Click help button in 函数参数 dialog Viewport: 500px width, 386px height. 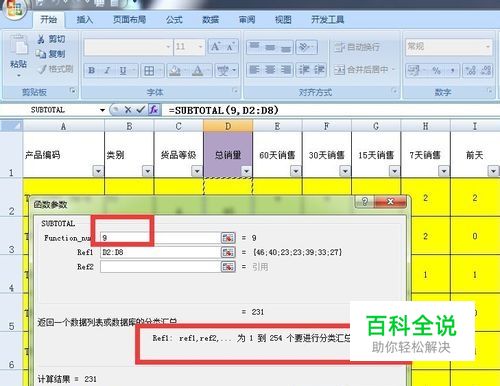tap(365, 202)
